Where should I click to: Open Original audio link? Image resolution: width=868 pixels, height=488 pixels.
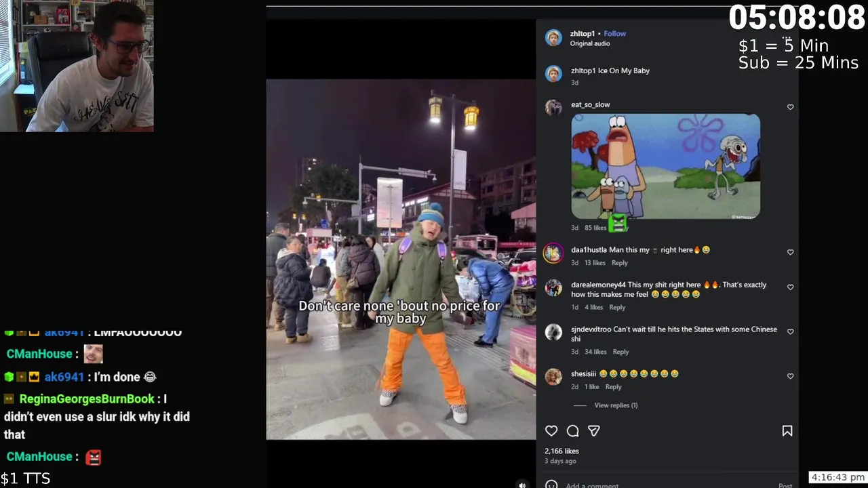pyautogui.click(x=590, y=43)
